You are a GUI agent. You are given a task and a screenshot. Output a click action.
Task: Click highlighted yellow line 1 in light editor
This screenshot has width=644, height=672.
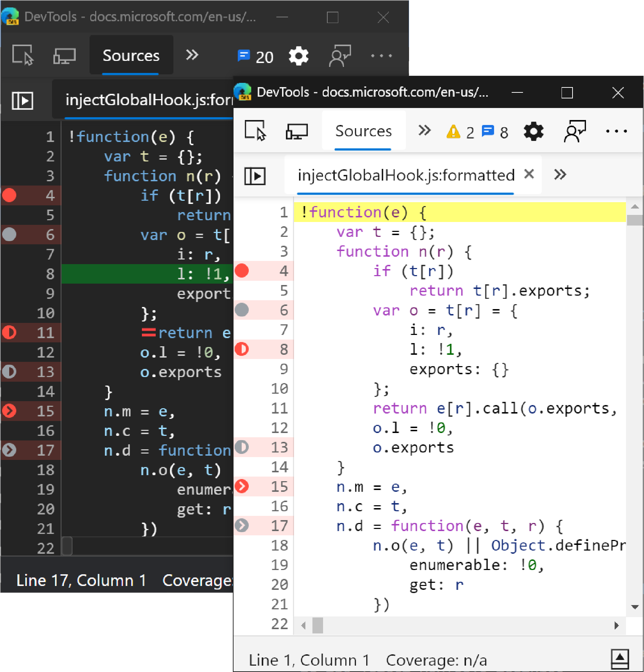point(460,212)
